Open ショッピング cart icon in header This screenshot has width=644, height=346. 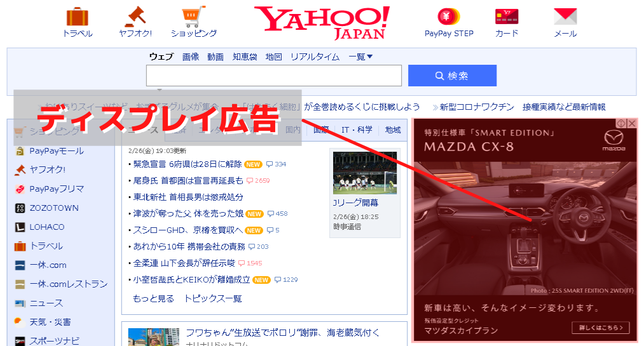(193, 17)
